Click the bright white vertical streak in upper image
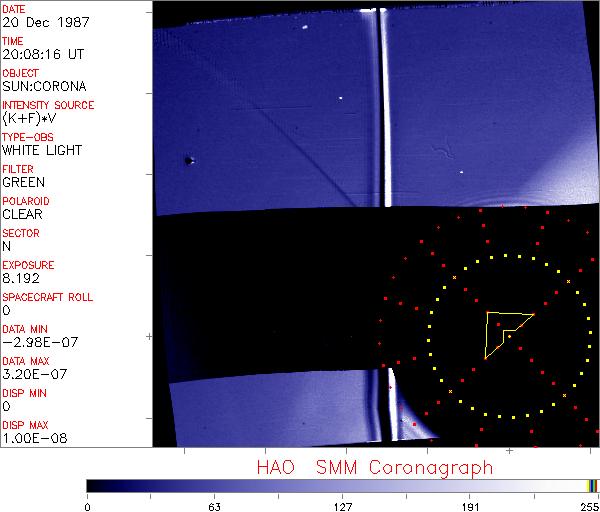The image size is (600, 512). (x=387, y=110)
